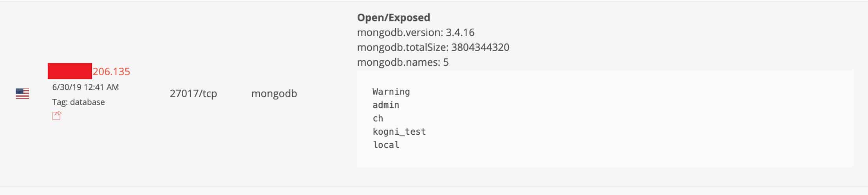Click inside the database names code box
Image resolution: width=868 pixels, height=195 pixels.
[605, 119]
